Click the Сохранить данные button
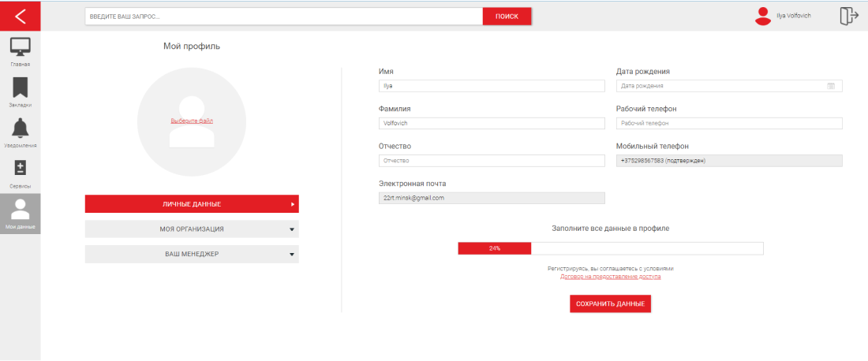The image size is (868, 361). (x=610, y=303)
